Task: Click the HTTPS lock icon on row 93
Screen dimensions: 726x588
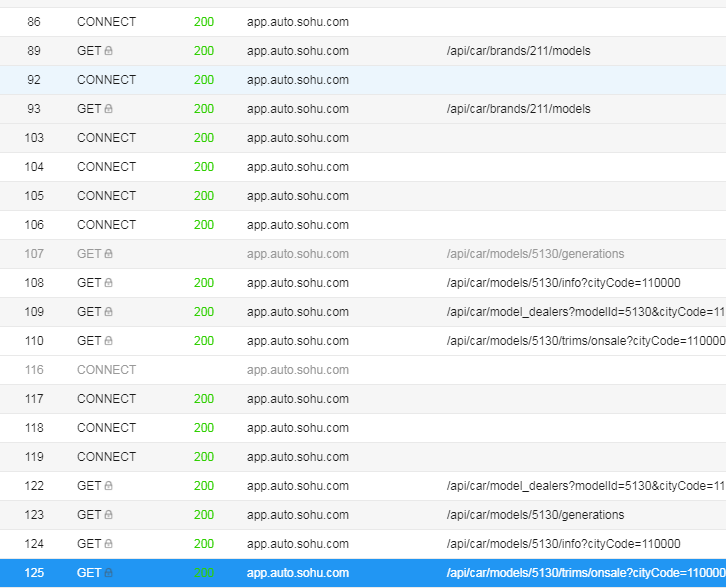Action: pos(108,108)
